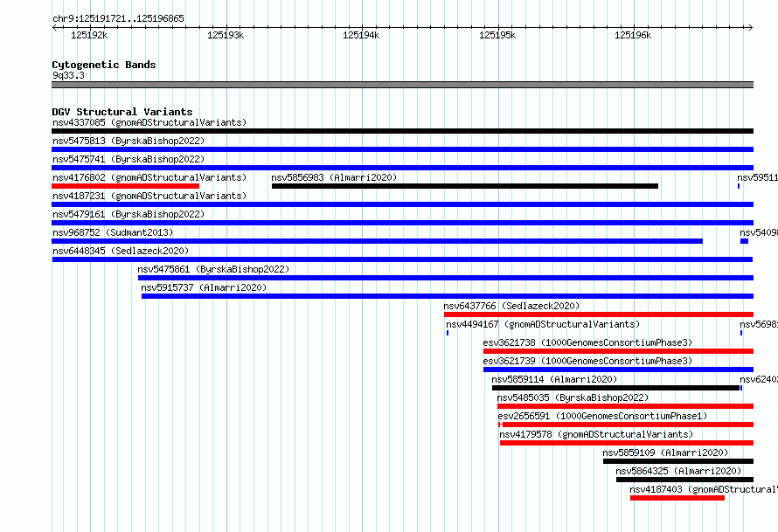Screen dimensions: 778x532
Task: Click the Cytogenetic Bands track title
Action: tap(104, 65)
